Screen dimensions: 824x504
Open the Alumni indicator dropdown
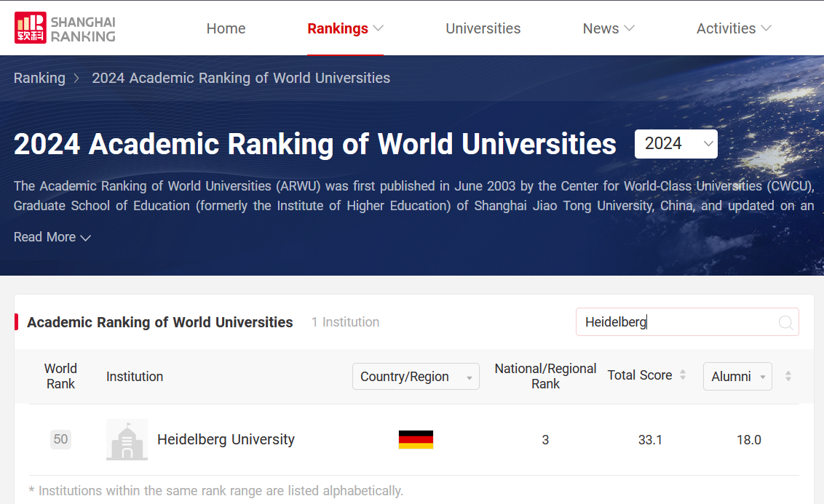coord(737,377)
